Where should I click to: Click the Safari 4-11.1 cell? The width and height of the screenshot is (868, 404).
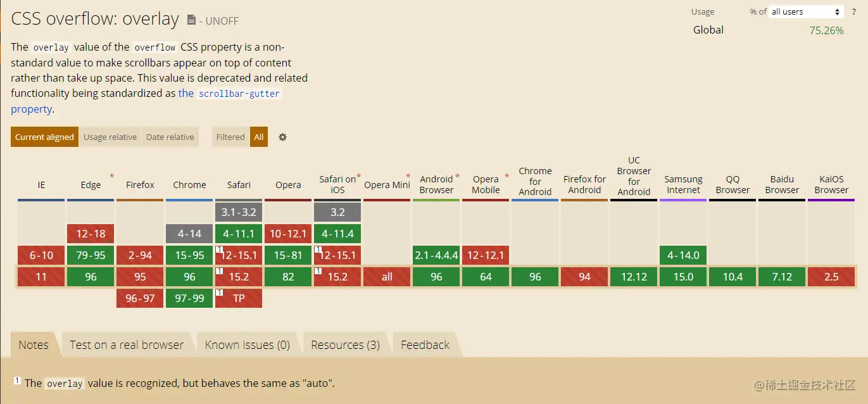point(239,234)
